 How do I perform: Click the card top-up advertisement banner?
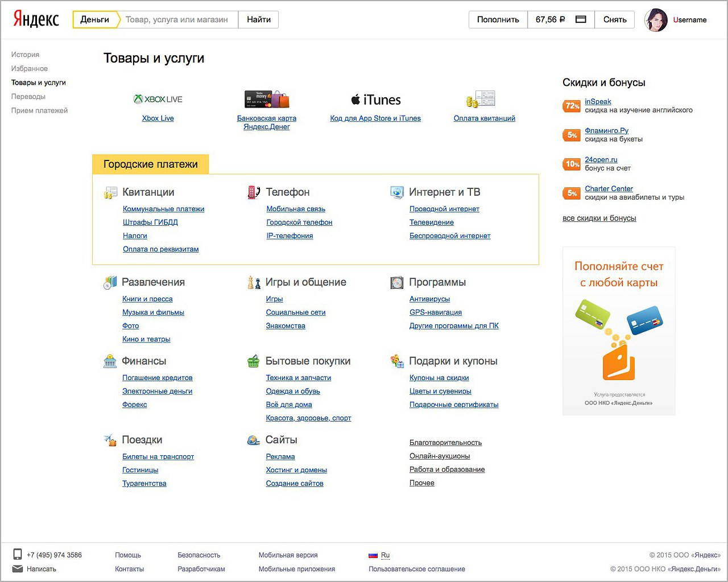[619, 331]
